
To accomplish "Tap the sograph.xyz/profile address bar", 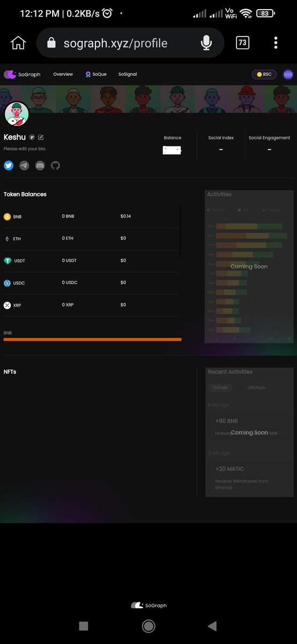I will pyautogui.click(x=130, y=43).
